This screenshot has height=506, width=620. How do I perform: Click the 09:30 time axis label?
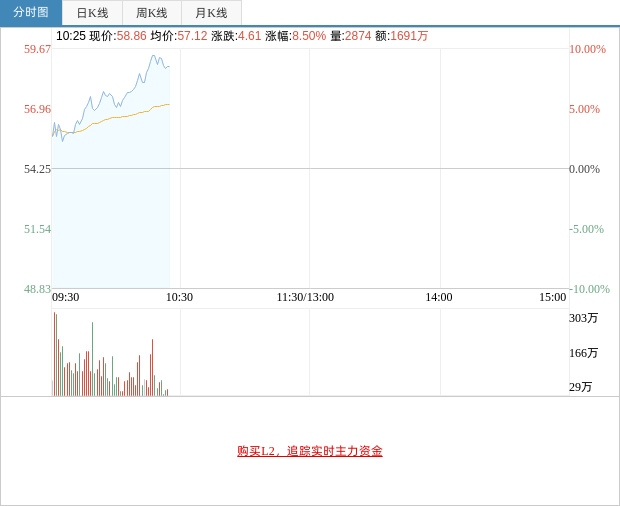pos(66,297)
